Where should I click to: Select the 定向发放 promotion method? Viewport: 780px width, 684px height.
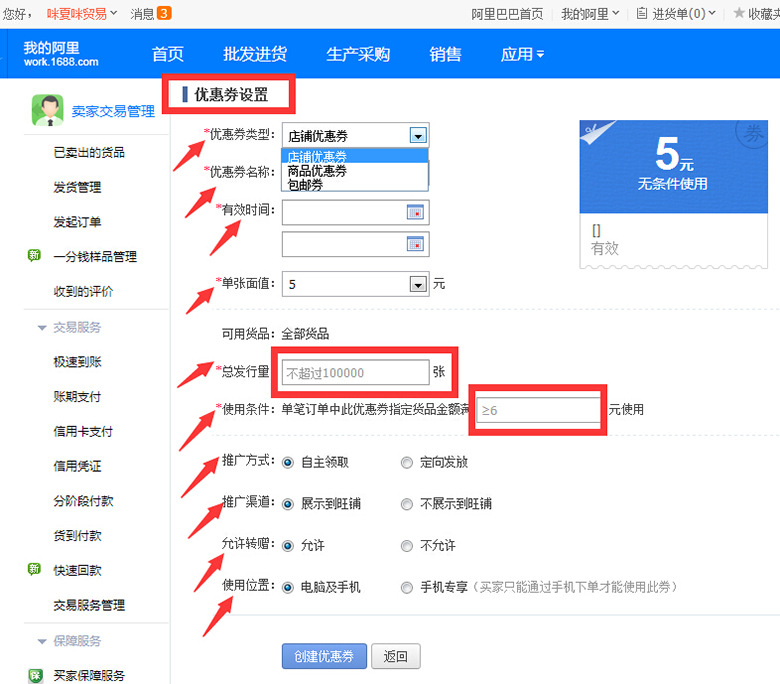click(406, 463)
